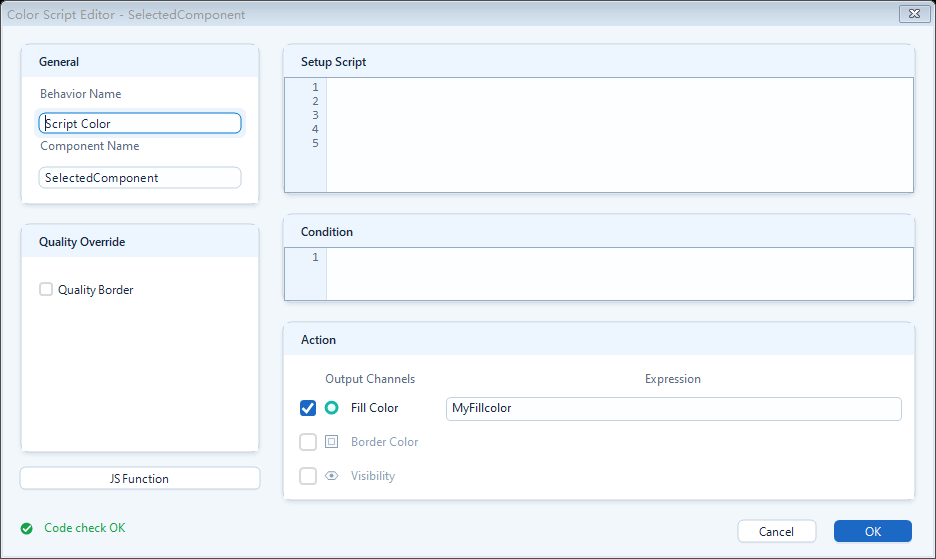This screenshot has height=559, width=936.
Task: Click the Quality Border label
Action: [x=96, y=290]
